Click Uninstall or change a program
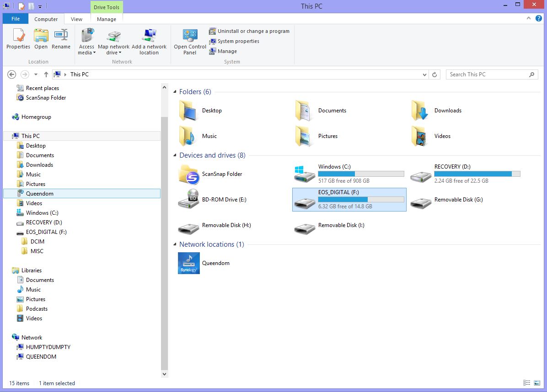Image resolution: width=547 pixels, height=392 pixels. pos(249,31)
